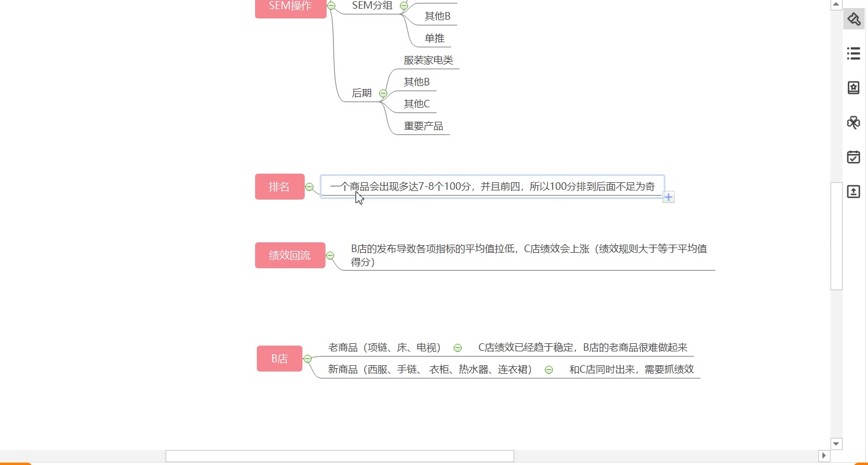Select the 重要产品 node
868x465 pixels.
422,125
